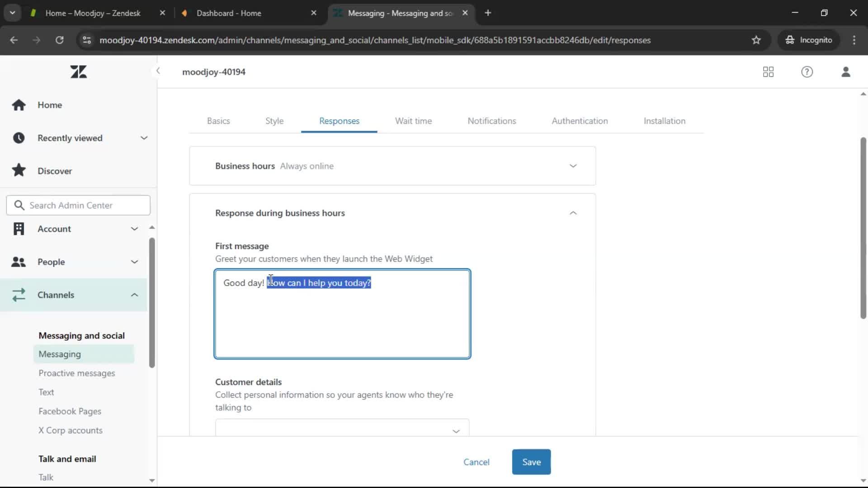Image resolution: width=868 pixels, height=488 pixels.
Task: Switch to the Basics tab
Action: (x=218, y=121)
